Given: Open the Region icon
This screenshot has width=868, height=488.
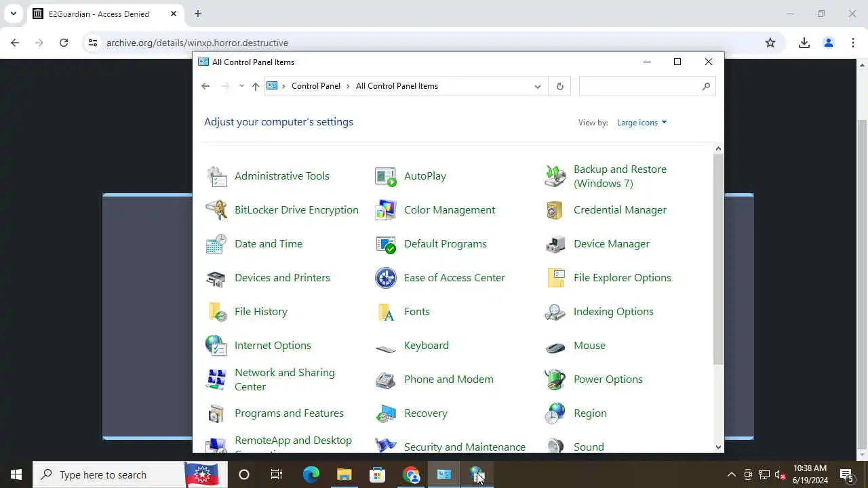Looking at the screenshot, I should (x=555, y=413).
